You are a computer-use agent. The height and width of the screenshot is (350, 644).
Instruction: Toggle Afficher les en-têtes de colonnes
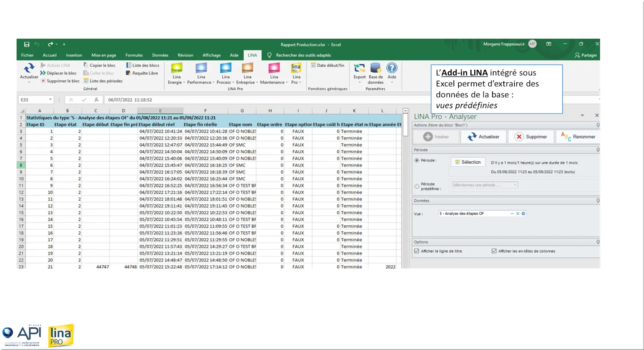click(x=494, y=251)
